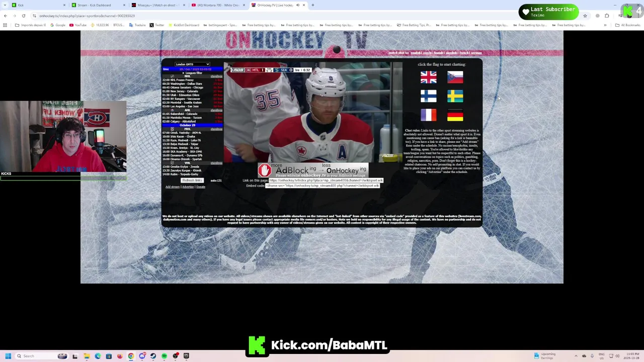This screenshot has height=362, width=644.
Task: Click the hockey video stream player
Action: tap(313, 112)
